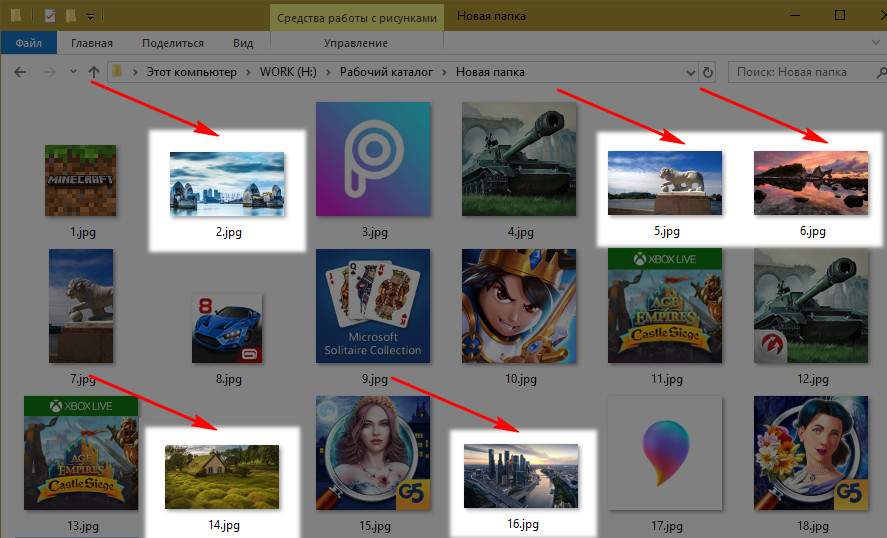
Task: Click the file name 14.jpg
Action: [x=223, y=525]
